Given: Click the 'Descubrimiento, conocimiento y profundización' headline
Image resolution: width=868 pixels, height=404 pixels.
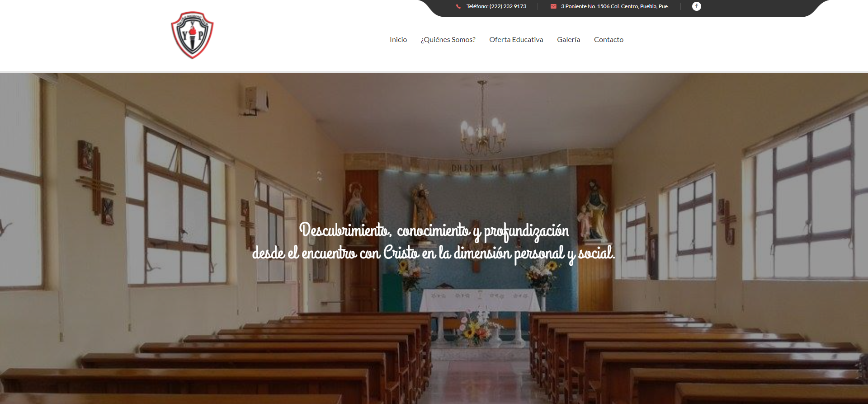Looking at the screenshot, I should tap(434, 230).
